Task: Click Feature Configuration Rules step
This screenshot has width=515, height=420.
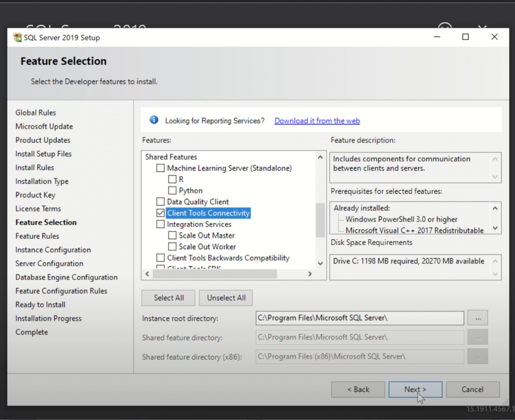Action: [x=61, y=291]
